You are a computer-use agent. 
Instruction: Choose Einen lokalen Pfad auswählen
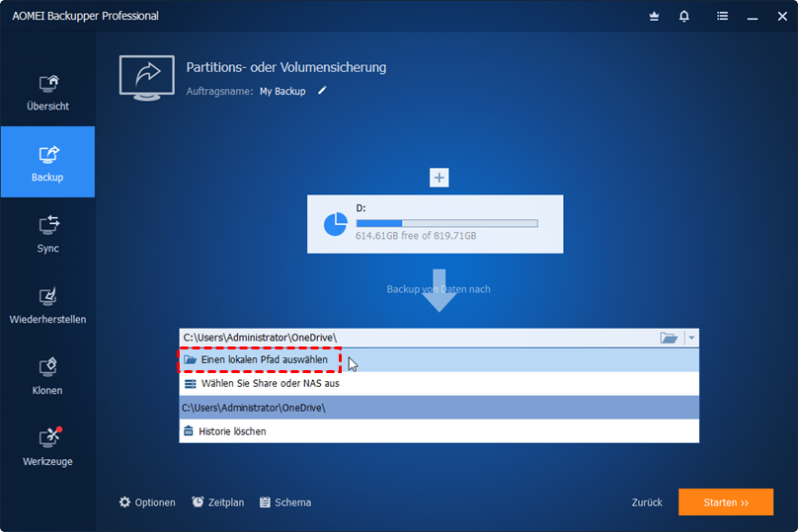(x=439, y=359)
